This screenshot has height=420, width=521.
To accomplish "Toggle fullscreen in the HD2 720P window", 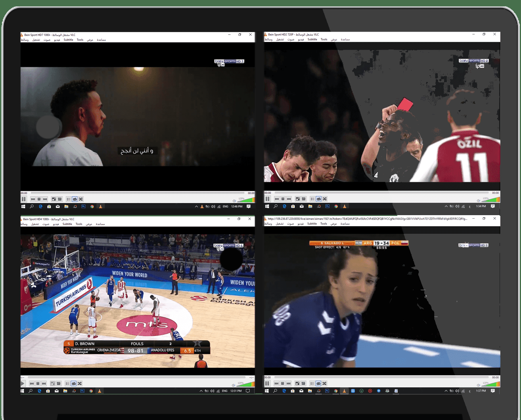I will 297,199.
